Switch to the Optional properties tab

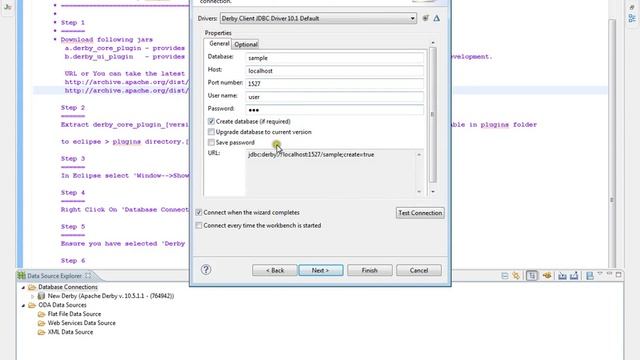coord(246,44)
